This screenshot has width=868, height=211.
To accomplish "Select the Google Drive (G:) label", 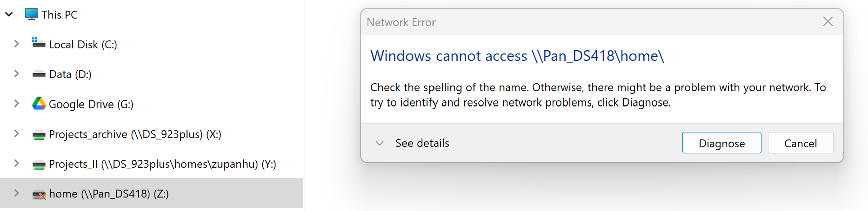I will 91,104.
